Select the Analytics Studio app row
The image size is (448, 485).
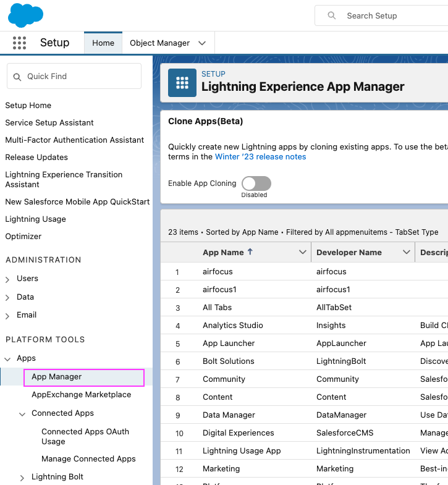(233, 326)
